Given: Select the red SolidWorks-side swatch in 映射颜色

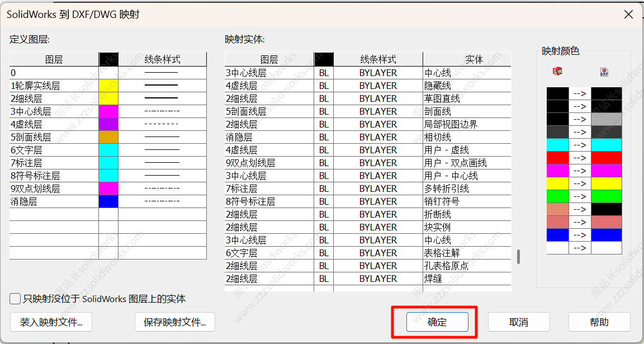Looking at the screenshot, I should (x=558, y=158).
